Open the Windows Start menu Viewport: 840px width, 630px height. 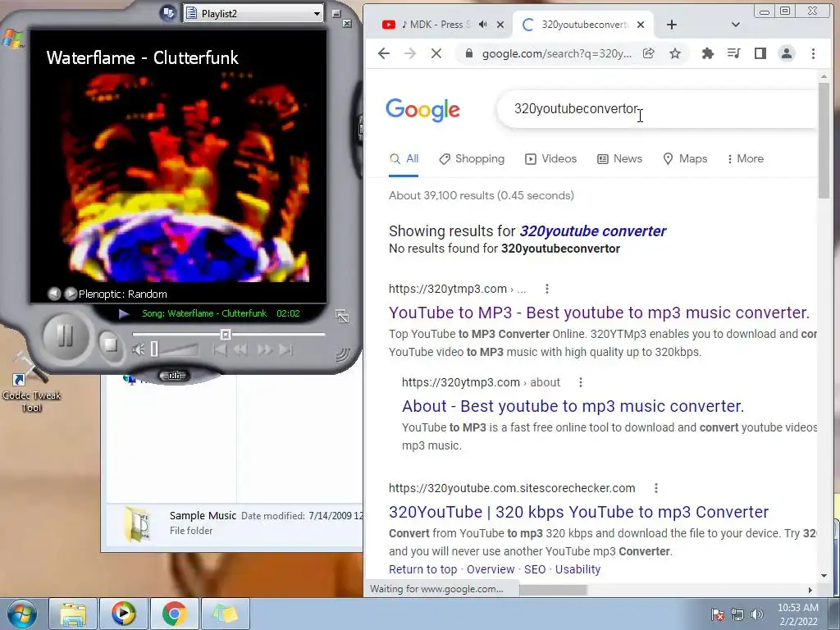[x=21, y=614]
